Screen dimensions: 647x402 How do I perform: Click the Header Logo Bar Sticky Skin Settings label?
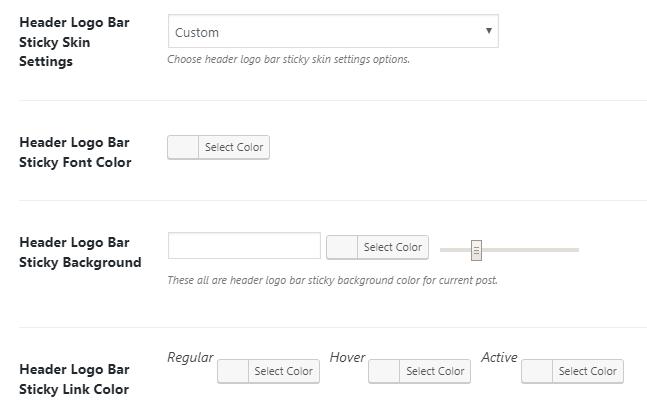(x=74, y=41)
